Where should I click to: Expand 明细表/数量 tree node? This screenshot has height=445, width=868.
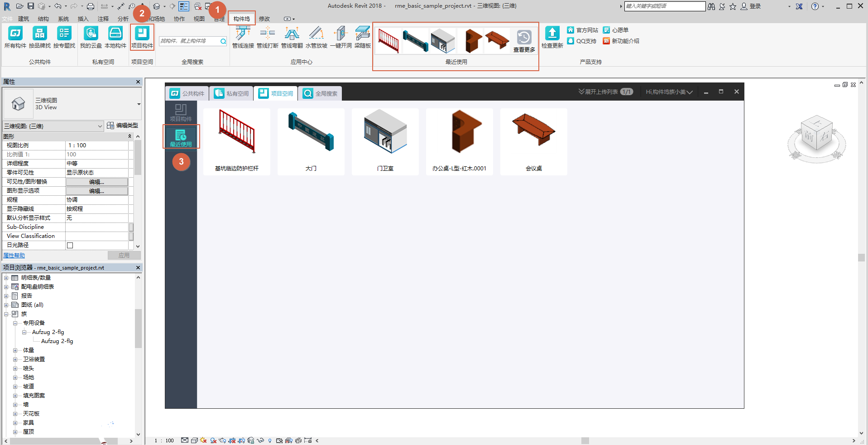6,278
